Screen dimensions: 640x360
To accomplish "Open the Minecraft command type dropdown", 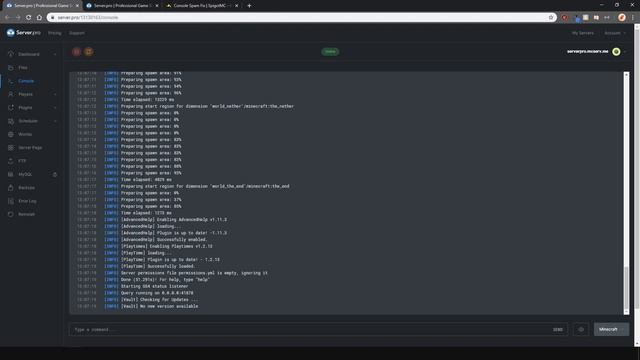I will pos(611,329).
